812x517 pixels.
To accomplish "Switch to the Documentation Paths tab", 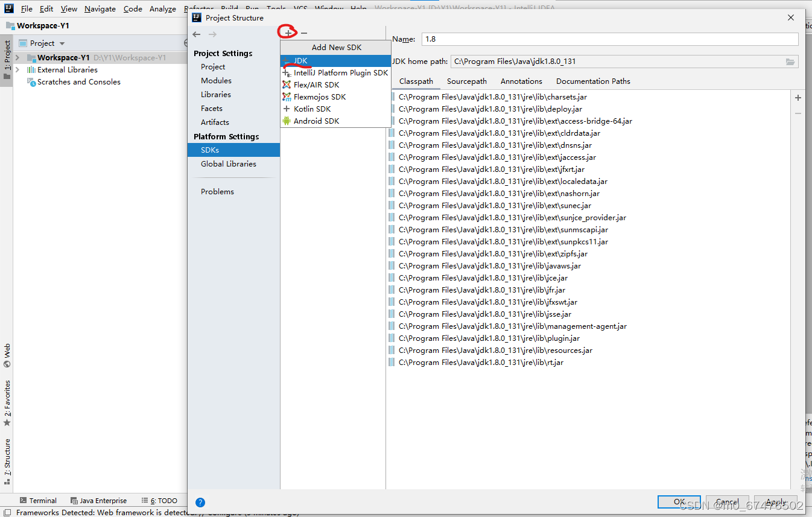I will tap(593, 81).
